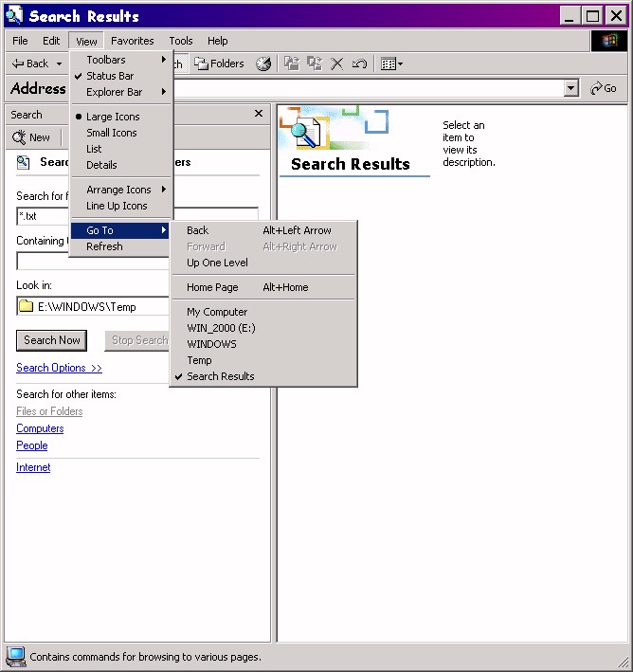Choose Line Up Icons in View menu
This screenshot has height=672, width=633.
point(121,206)
